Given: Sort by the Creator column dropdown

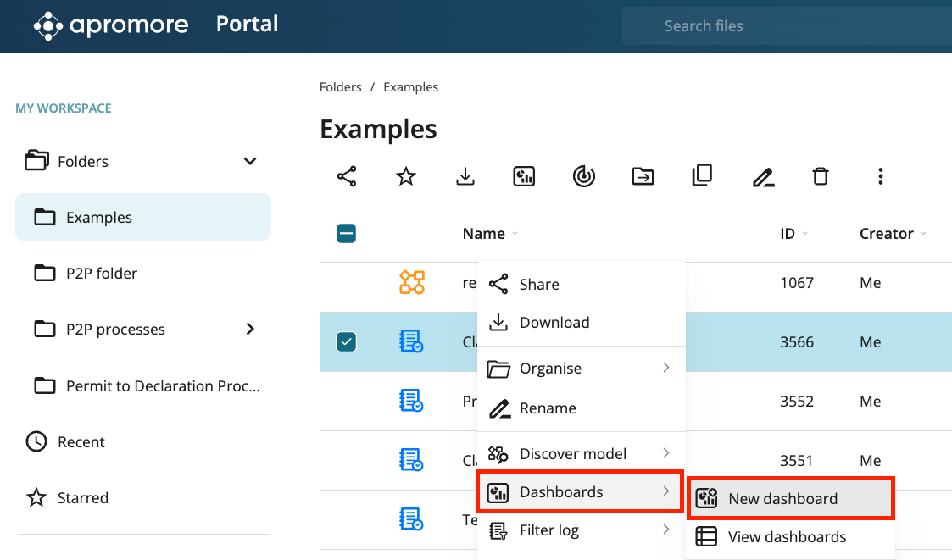Looking at the screenshot, I should [x=892, y=234].
